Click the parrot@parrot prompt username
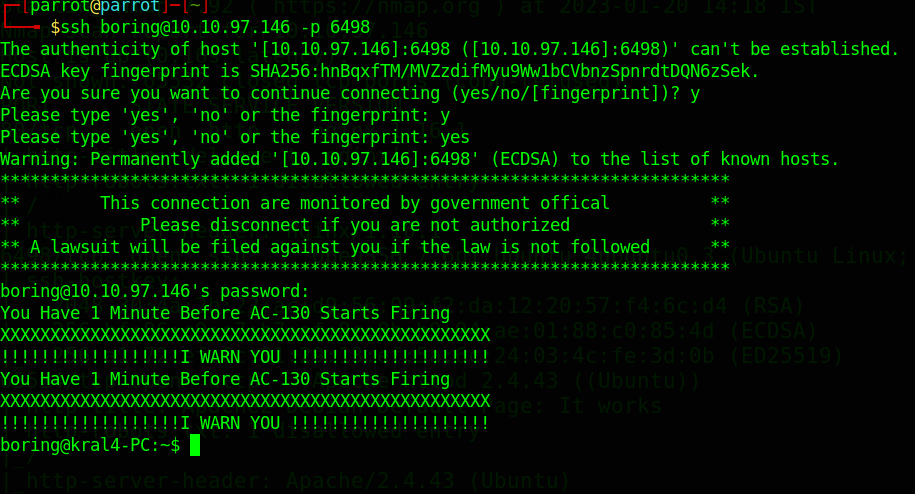Viewport: 915px width, 494px height. [95, 6]
